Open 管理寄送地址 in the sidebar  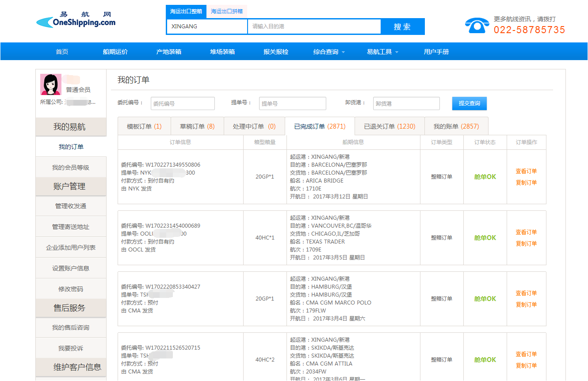point(71,227)
